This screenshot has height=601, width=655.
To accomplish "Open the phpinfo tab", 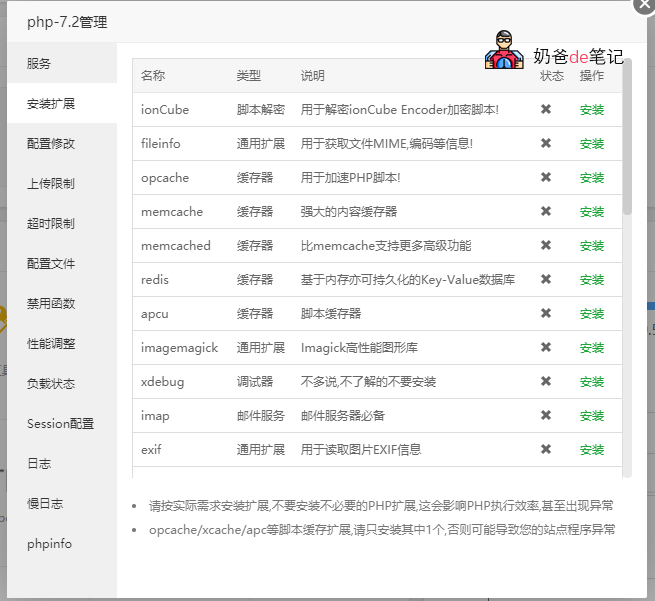I will tap(50, 544).
